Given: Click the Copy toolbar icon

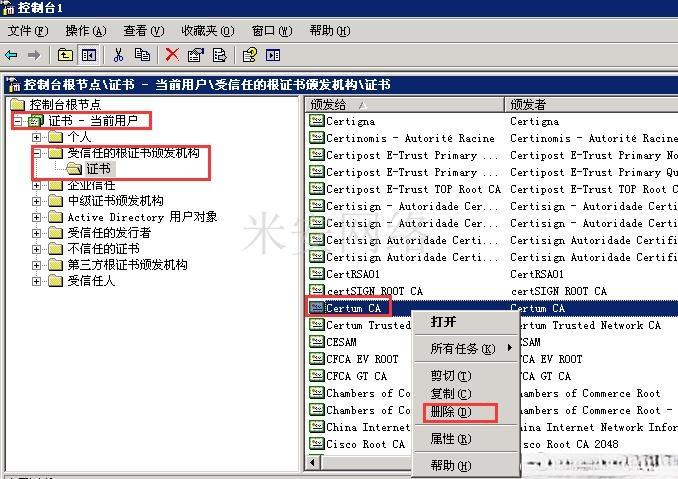Looking at the screenshot, I should pos(142,55).
